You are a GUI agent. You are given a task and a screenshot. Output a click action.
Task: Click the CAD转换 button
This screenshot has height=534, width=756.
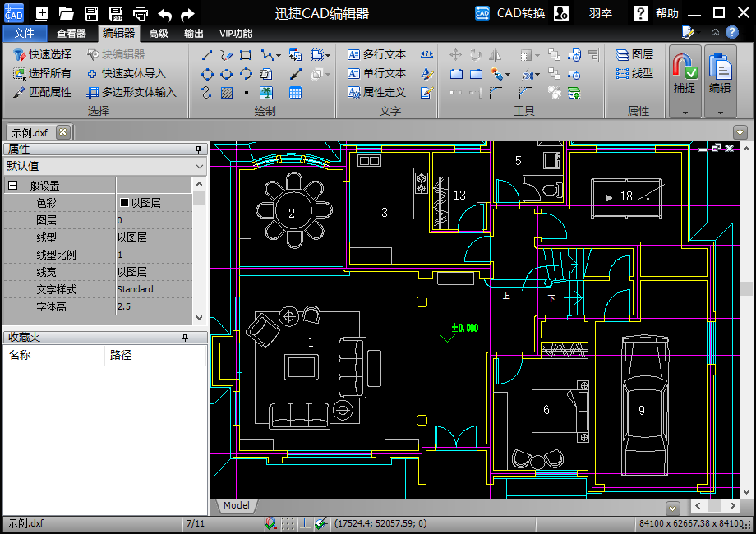tap(510, 13)
